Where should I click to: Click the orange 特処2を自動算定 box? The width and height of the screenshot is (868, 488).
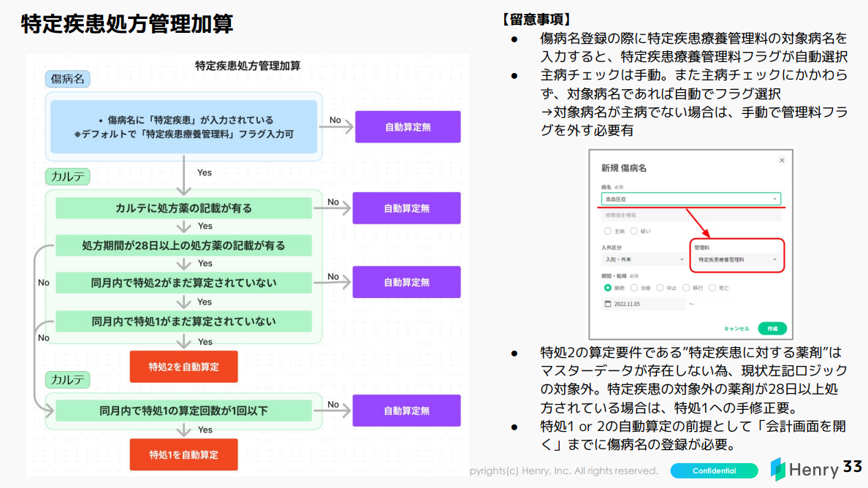point(184,366)
